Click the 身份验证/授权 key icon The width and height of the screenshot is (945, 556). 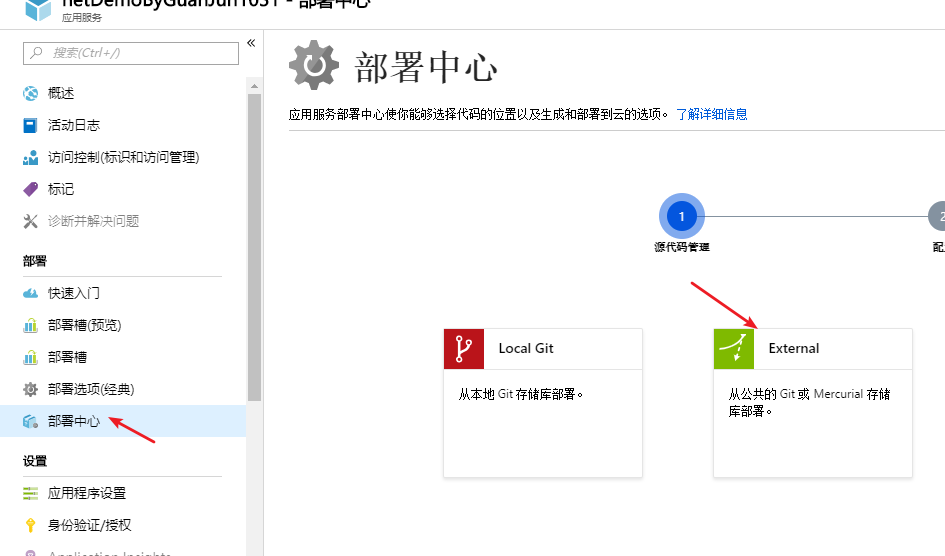(x=30, y=525)
